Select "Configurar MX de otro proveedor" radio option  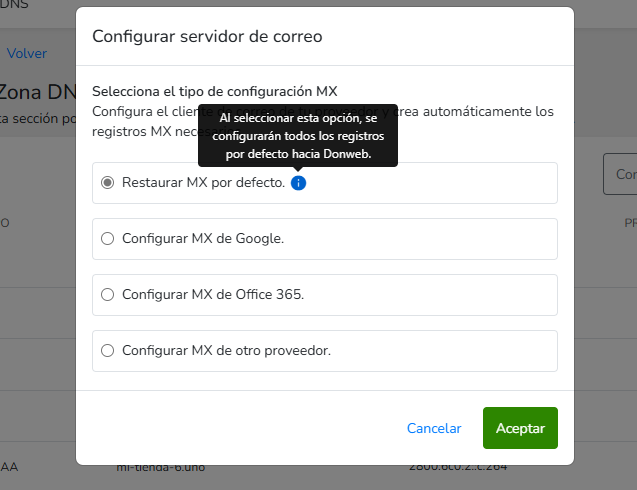click(x=108, y=351)
